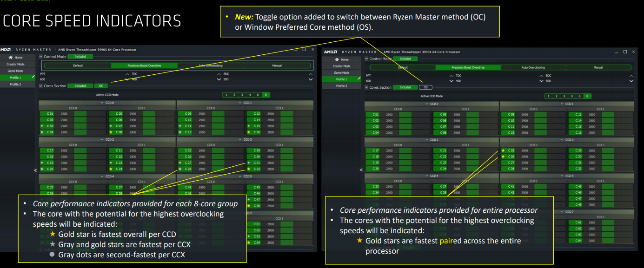The image size is (644, 268).
Task: Collapse the CCD 5 group in the right window
Action: [x=562, y=176]
